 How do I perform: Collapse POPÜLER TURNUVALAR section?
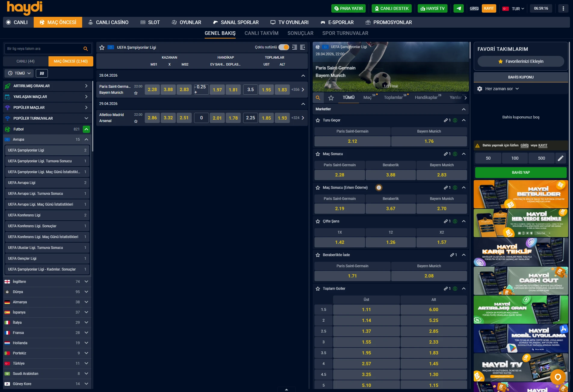pos(48,118)
